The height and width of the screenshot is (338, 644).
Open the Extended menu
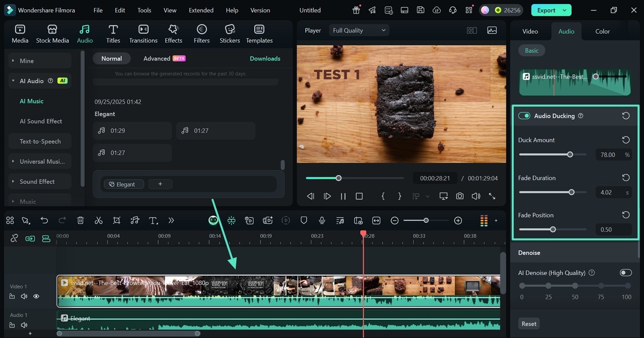coord(201,10)
